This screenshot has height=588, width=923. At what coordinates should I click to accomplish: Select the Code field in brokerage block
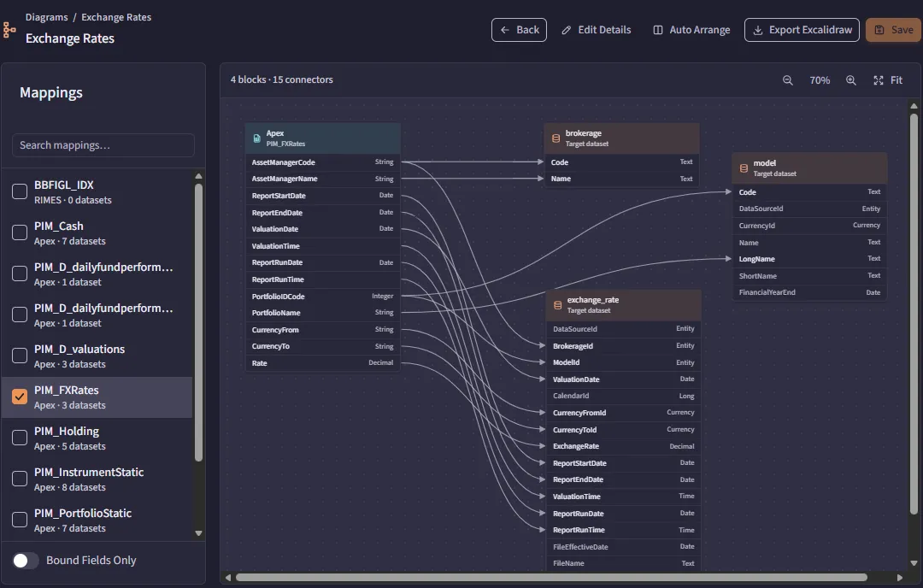(x=621, y=162)
